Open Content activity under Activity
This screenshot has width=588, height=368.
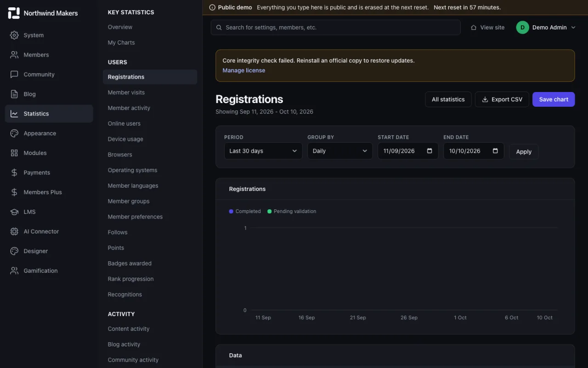(129, 329)
